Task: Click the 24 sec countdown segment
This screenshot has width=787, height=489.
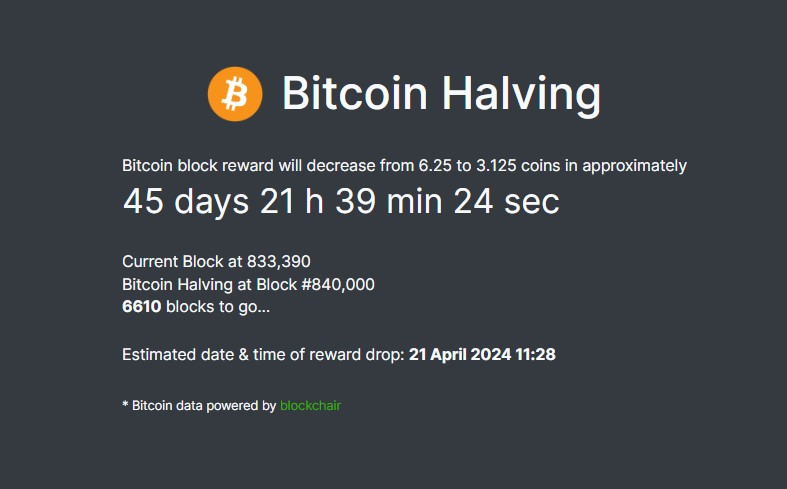Action: click(506, 202)
